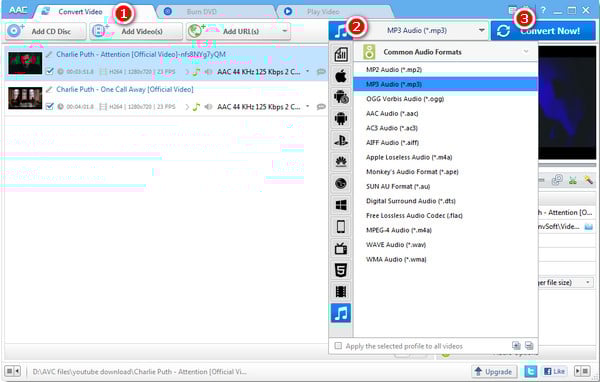
Task: Open the Add URL(s) dropdown arrow
Action: 285,31
